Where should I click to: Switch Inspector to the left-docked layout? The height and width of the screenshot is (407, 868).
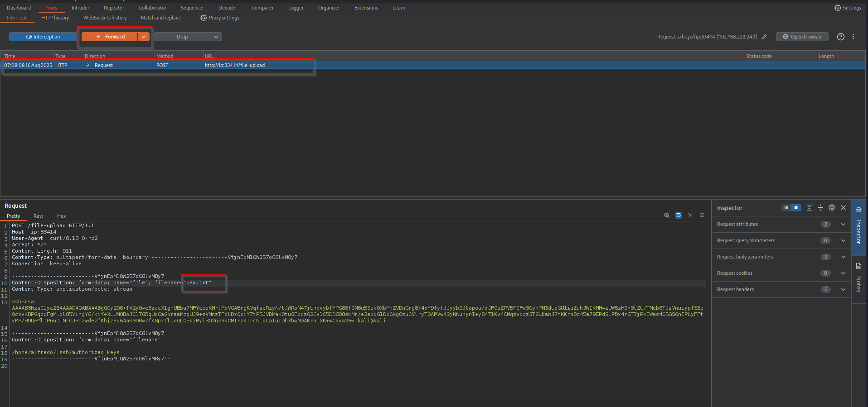pos(786,208)
